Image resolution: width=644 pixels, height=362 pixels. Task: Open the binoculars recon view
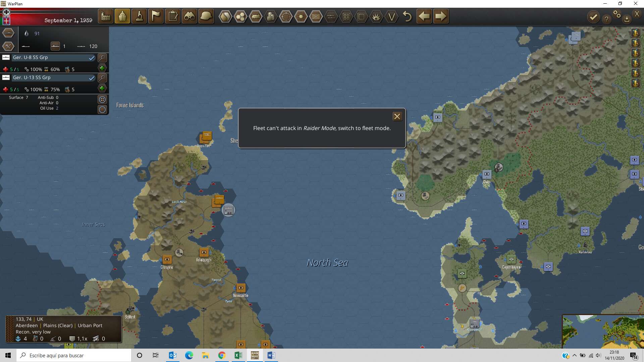tap(190, 16)
